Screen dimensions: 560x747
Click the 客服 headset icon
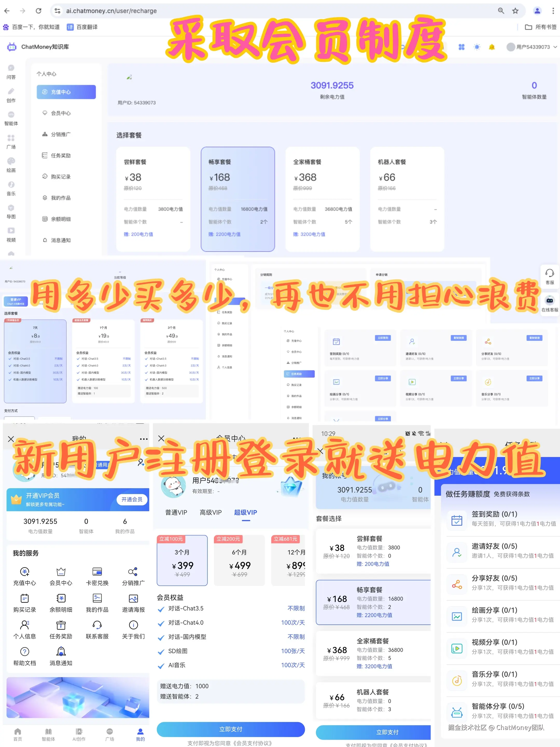[550, 273]
